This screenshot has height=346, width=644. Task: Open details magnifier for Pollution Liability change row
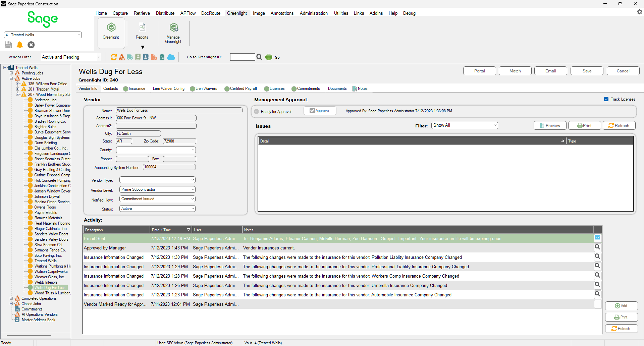point(597,256)
